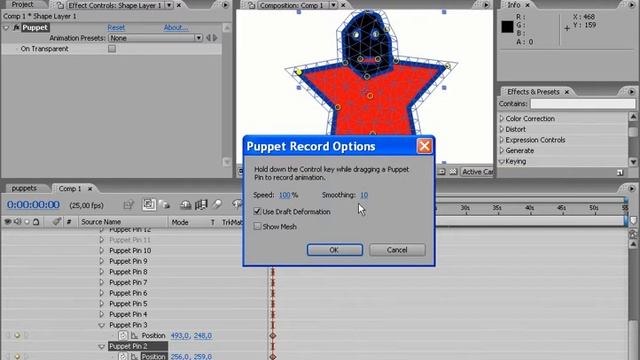The width and height of the screenshot is (640, 360).
Task: Click the Smoothing value 10
Action: (364, 195)
